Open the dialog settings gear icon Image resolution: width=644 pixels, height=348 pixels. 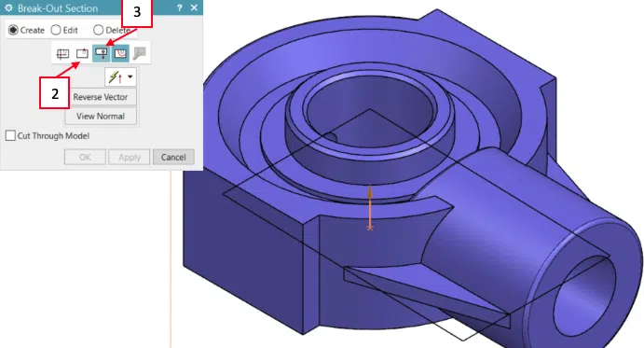point(8,8)
